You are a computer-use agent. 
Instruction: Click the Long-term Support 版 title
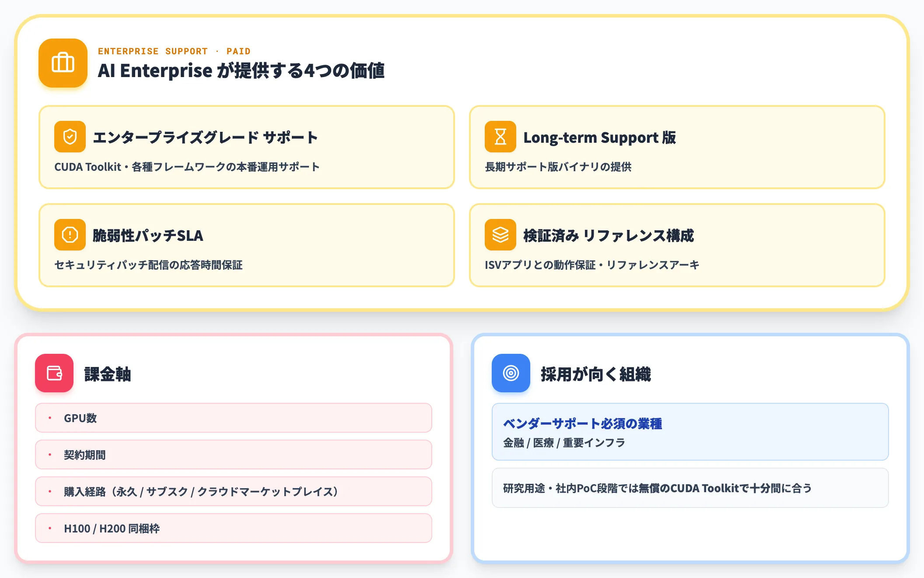[600, 137]
